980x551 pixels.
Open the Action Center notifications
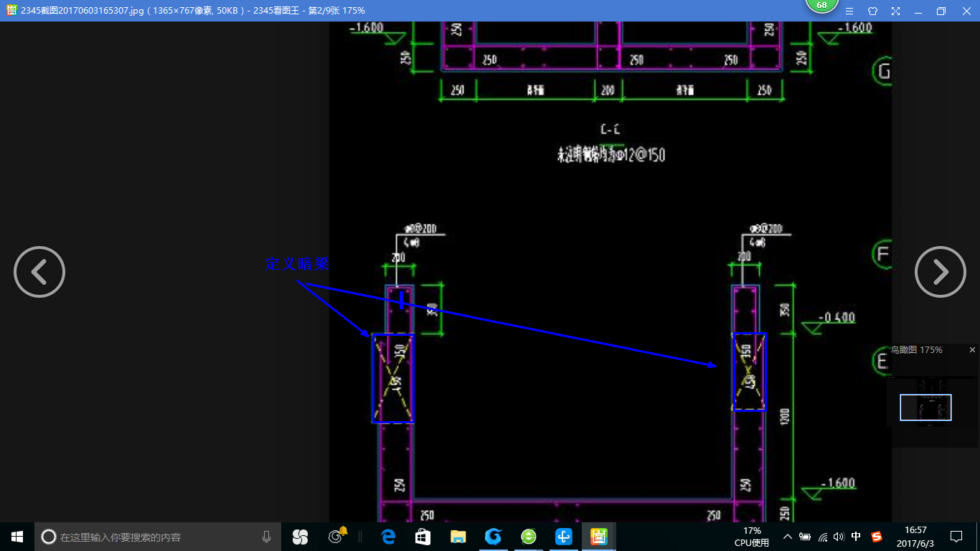tap(956, 537)
